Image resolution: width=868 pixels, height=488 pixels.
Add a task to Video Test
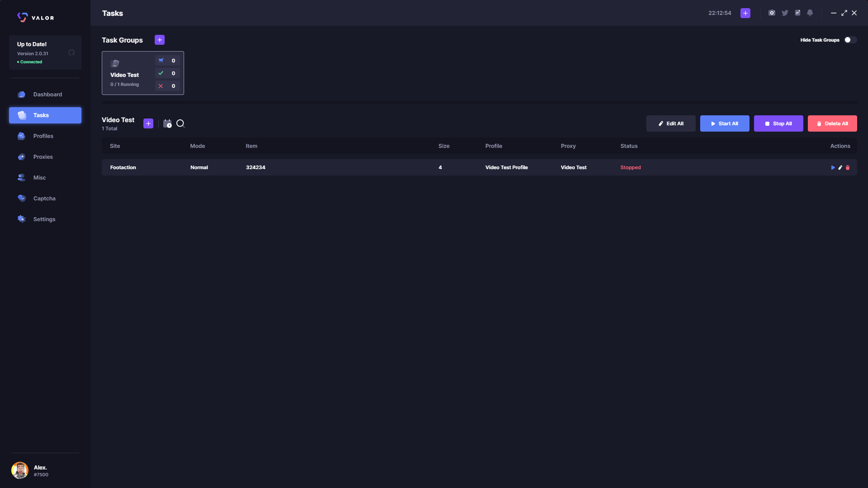coord(148,123)
